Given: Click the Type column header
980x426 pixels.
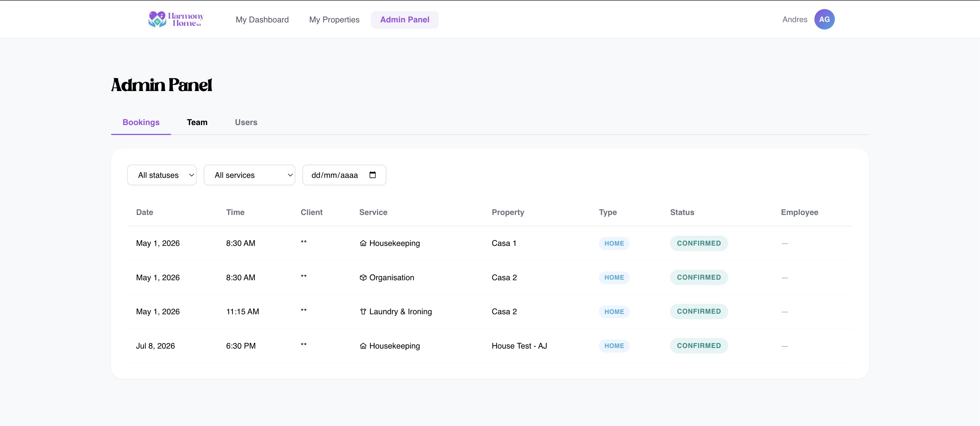Looking at the screenshot, I should [x=608, y=212].
